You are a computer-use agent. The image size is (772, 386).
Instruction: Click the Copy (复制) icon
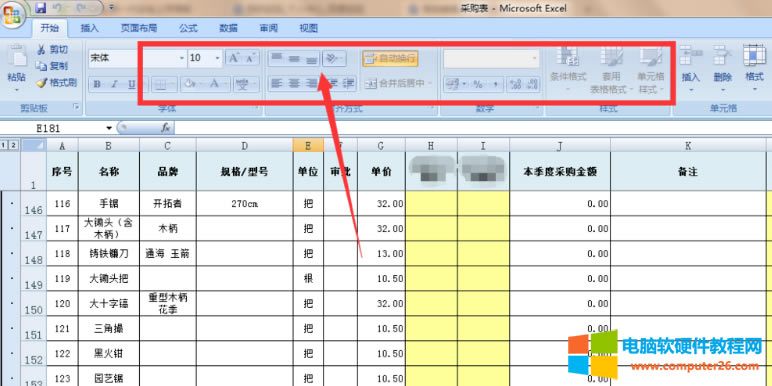click(x=41, y=66)
